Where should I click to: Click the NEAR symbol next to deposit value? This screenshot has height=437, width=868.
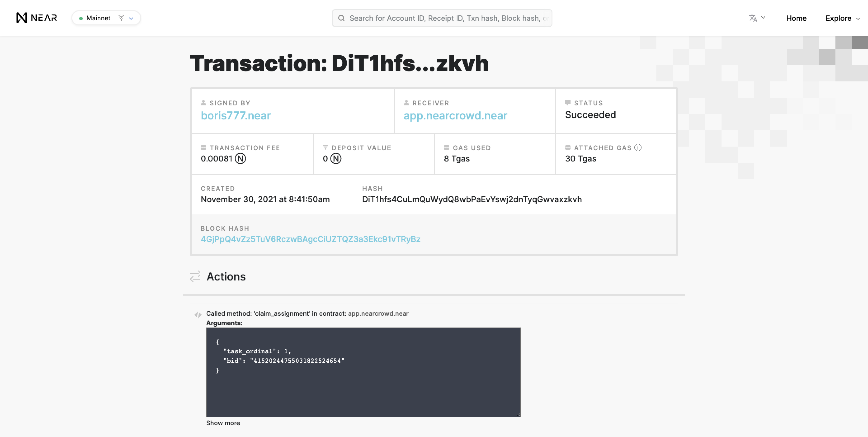pyautogui.click(x=336, y=159)
